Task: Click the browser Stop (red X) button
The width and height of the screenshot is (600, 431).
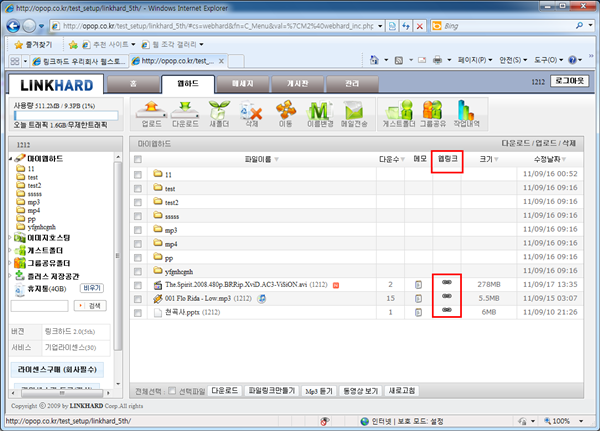Action: click(x=420, y=26)
